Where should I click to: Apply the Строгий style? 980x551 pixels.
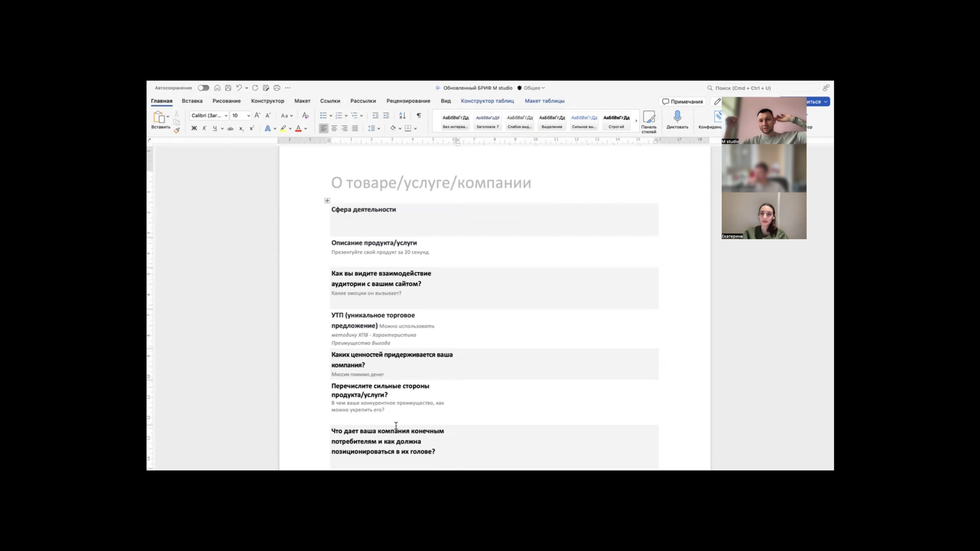click(x=616, y=120)
